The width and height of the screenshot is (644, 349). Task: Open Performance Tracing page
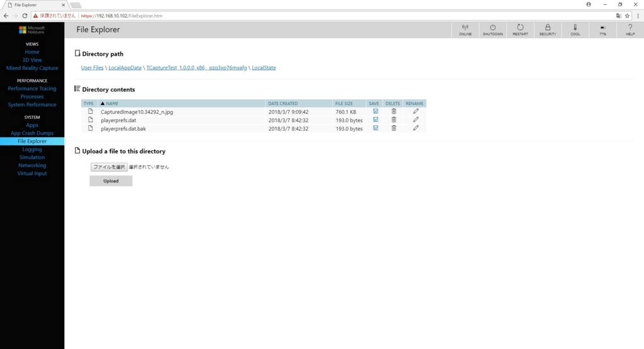tap(32, 88)
